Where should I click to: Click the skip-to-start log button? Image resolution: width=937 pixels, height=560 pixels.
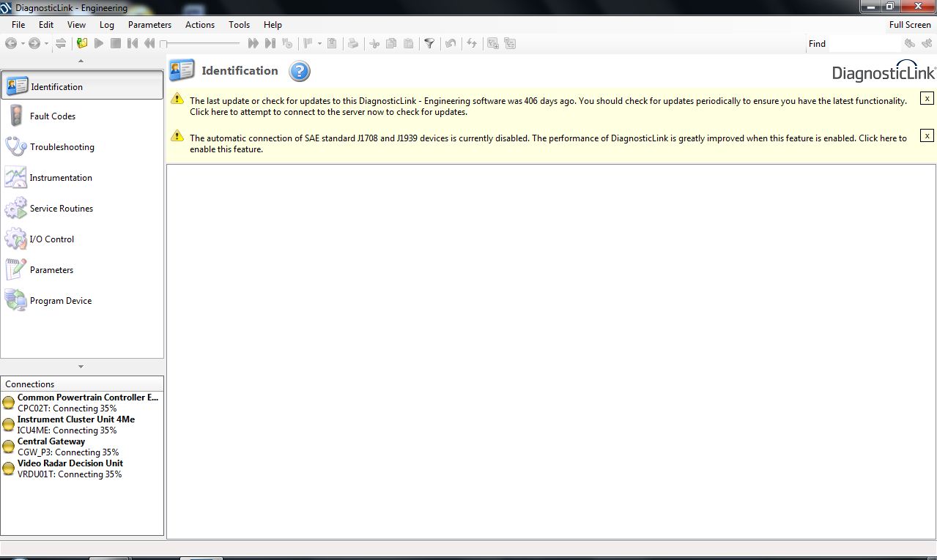133,43
